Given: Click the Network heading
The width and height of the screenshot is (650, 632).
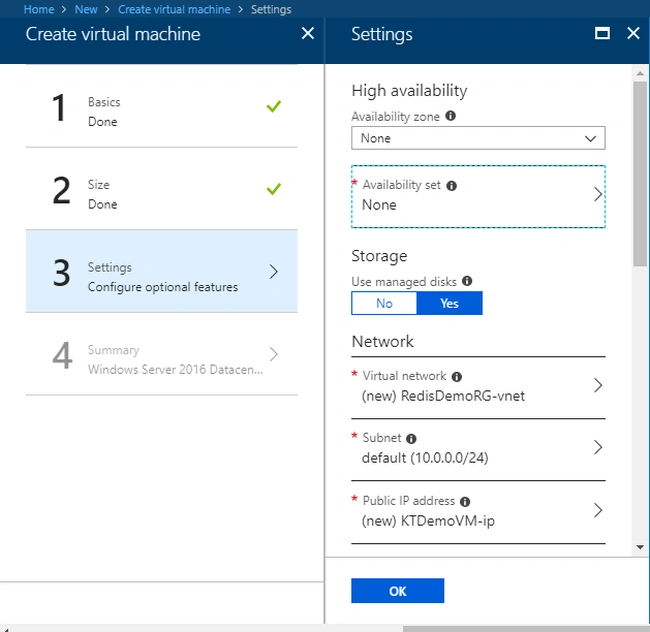Looking at the screenshot, I should [x=382, y=341].
